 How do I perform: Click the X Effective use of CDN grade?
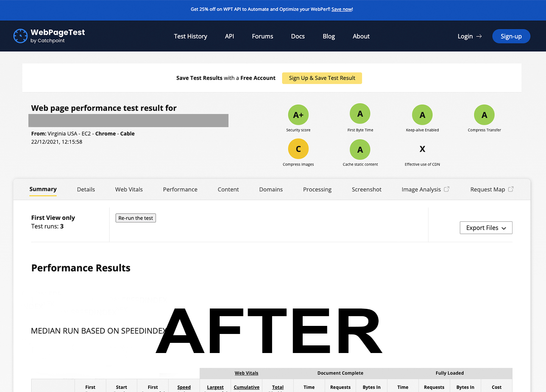422,149
